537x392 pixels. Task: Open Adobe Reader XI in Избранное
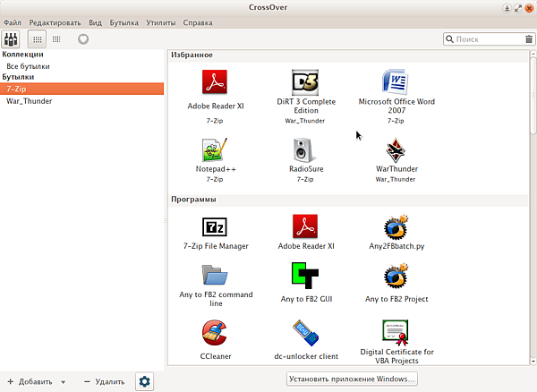tap(215, 82)
